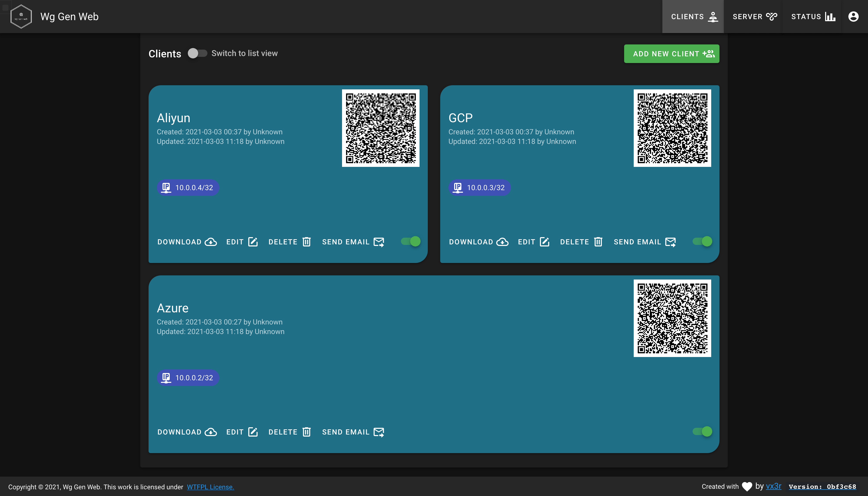
Task: Toggle Switch to list view
Action: 197,53
